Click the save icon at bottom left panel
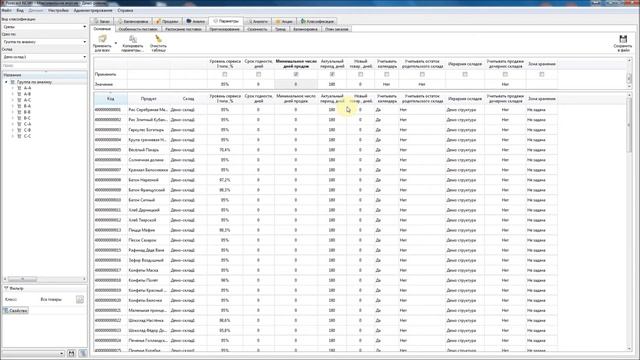Screen dimensions: 640x360 [71, 353]
